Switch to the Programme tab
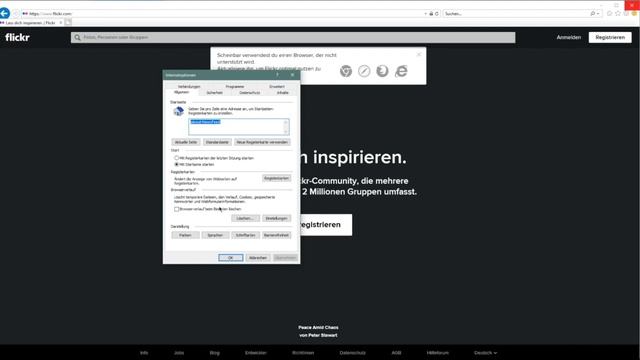 point(235,87)
